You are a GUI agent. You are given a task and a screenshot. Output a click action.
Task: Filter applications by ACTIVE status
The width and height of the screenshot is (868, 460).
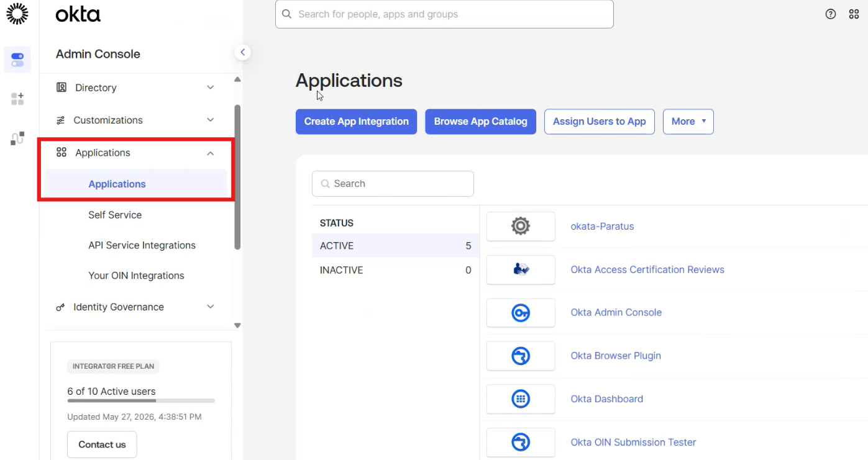(x=395, y=246)
